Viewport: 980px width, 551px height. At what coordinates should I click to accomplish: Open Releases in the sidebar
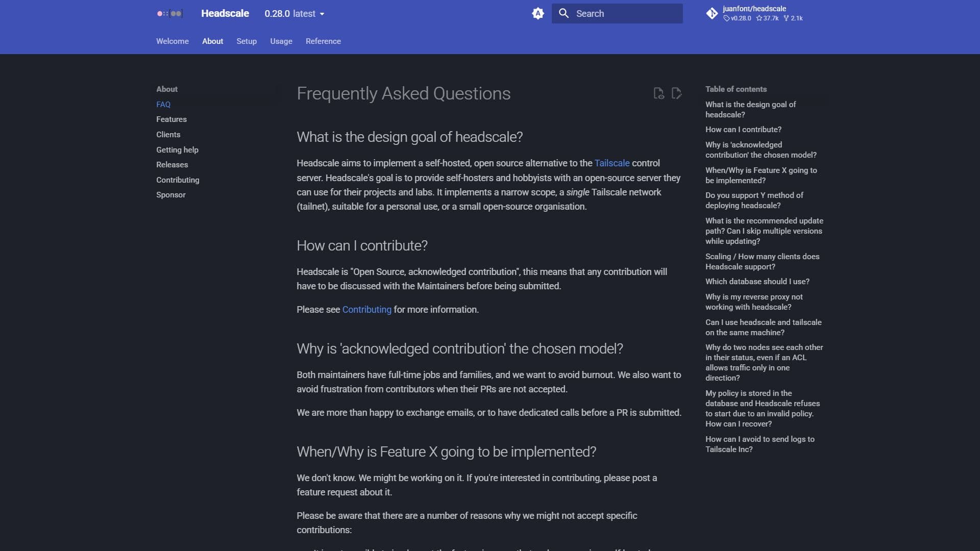pyautogui.click(x=172, y=165)
